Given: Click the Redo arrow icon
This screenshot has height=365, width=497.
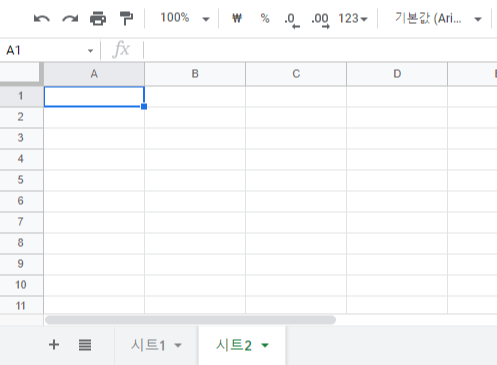Looking at the screenshot, I should [70, 19].
